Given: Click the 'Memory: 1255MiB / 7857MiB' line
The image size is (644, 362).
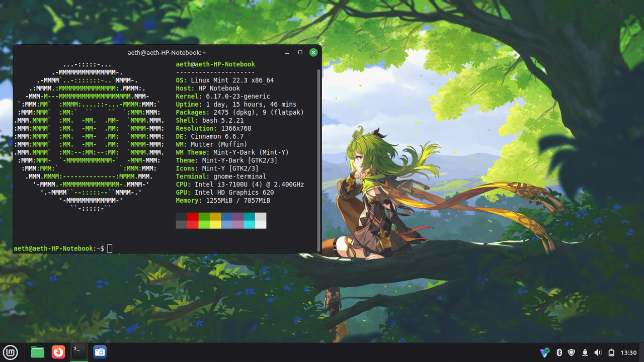Looking at the screenshot, I should [223, 201].
